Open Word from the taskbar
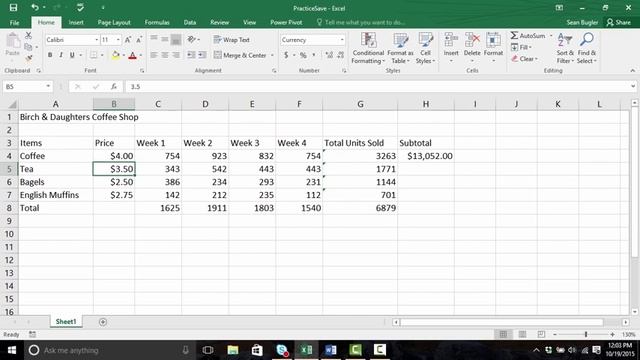This screenshot has height=360, width=640. (x=331, y=350)
